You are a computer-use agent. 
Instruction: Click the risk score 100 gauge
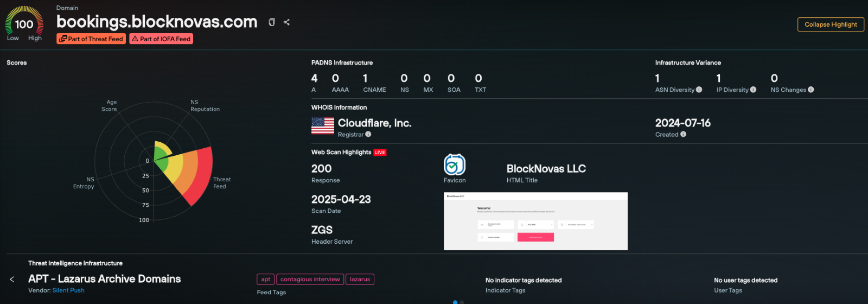pyautogui.click(x=24, y=24)
